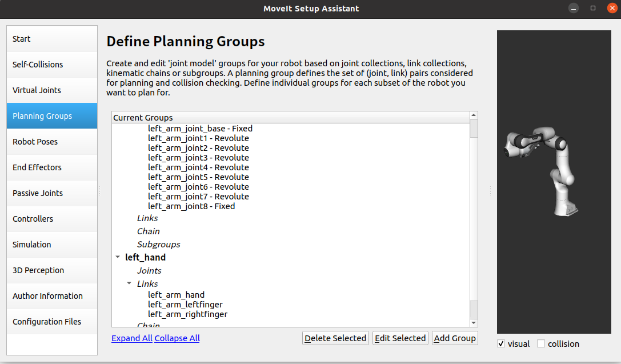This screenshot has height=364, width=621.
Task: Select left_arm_leftfinger link row
Action: pyautogui.click(x=185, y=305)
